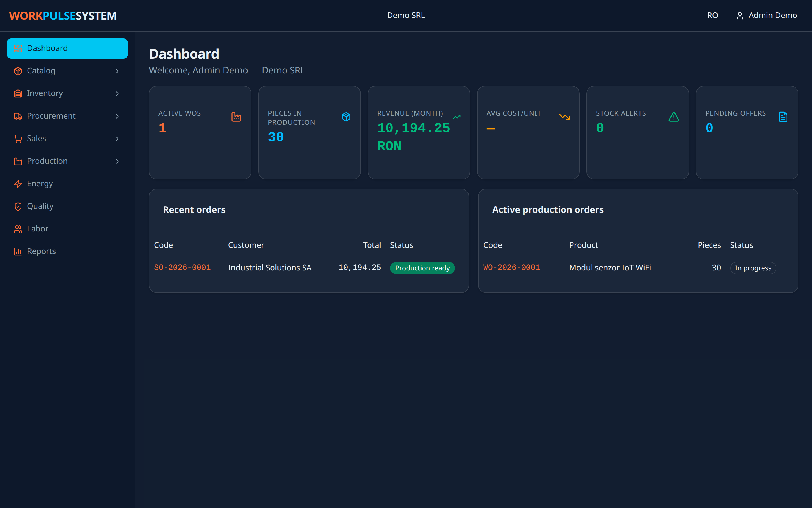Screen dimensions: 812x508
Task: Click the In progress status badge
Action: click(753, 268)
